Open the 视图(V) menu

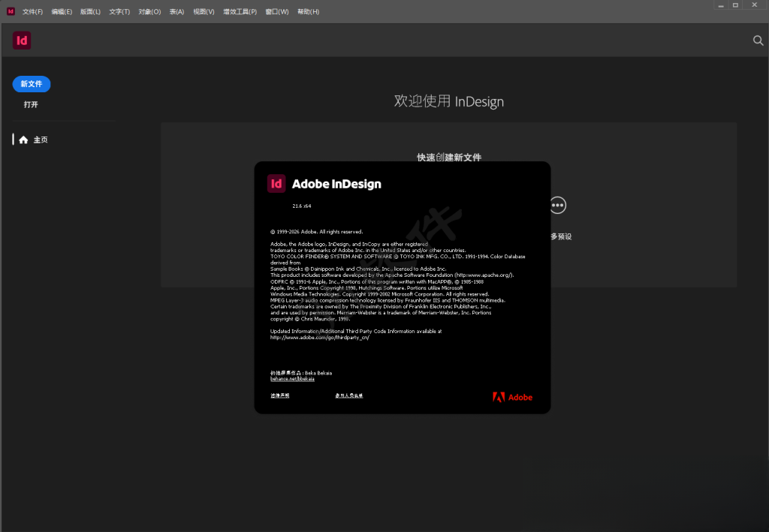[x=204, y=12]
